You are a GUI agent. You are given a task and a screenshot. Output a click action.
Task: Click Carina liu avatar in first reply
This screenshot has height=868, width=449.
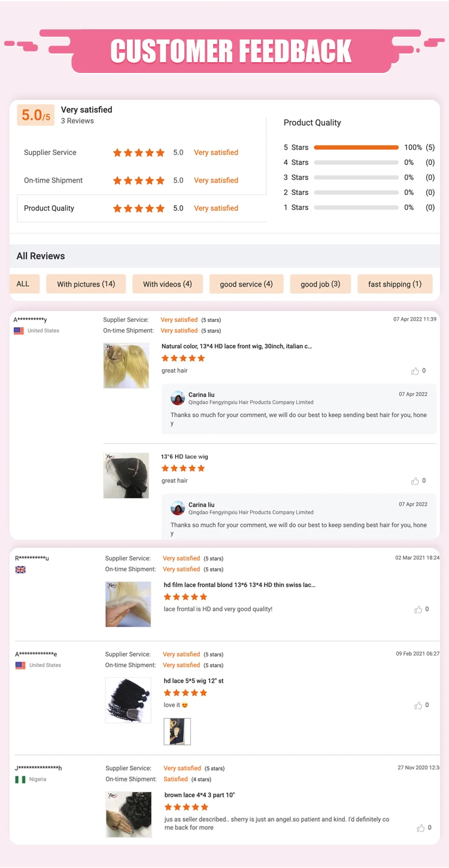(x=178, y=398)
